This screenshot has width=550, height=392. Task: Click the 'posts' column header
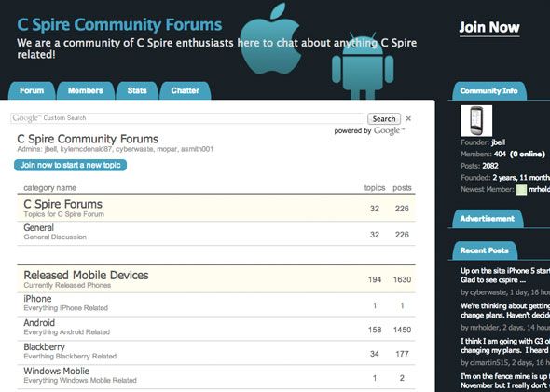tap(402, 188)
